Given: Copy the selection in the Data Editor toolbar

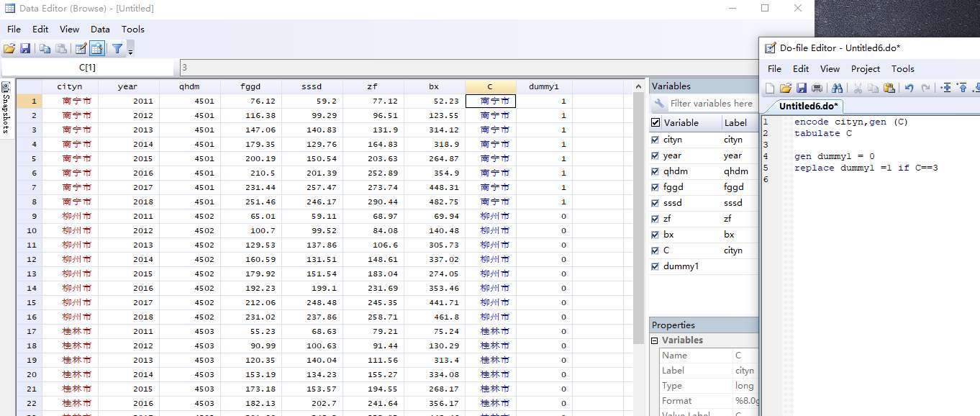Looking at the screenshot, I should click(45, 49).
